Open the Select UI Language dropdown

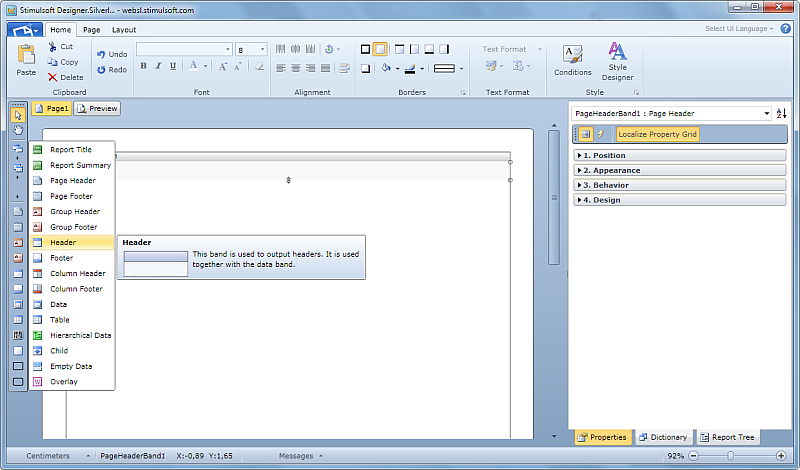739,29
